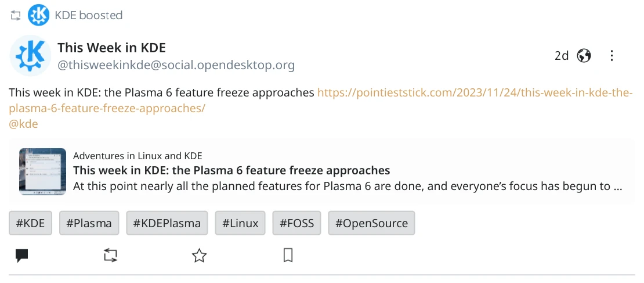Bookmark this post with the bookmark icon
This screenshot has height=283, width=644.
click(x=288, y=256)
